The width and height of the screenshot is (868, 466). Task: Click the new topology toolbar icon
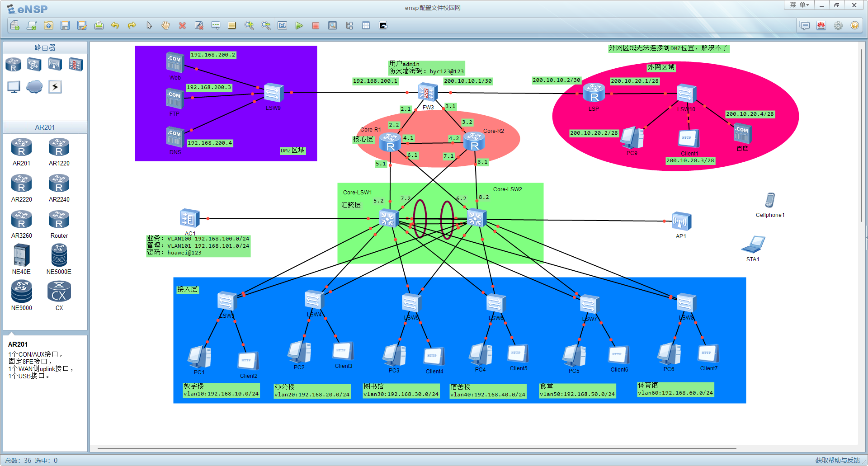point(14,25)
